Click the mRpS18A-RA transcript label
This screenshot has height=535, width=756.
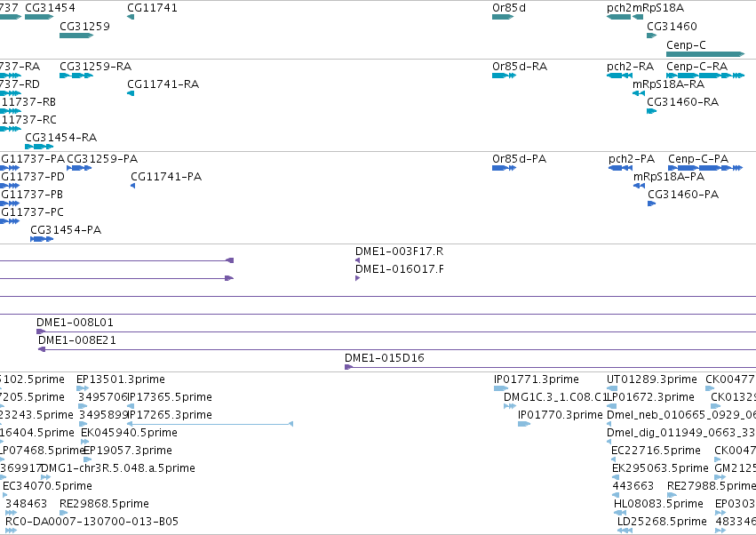(x=668, y=84)
